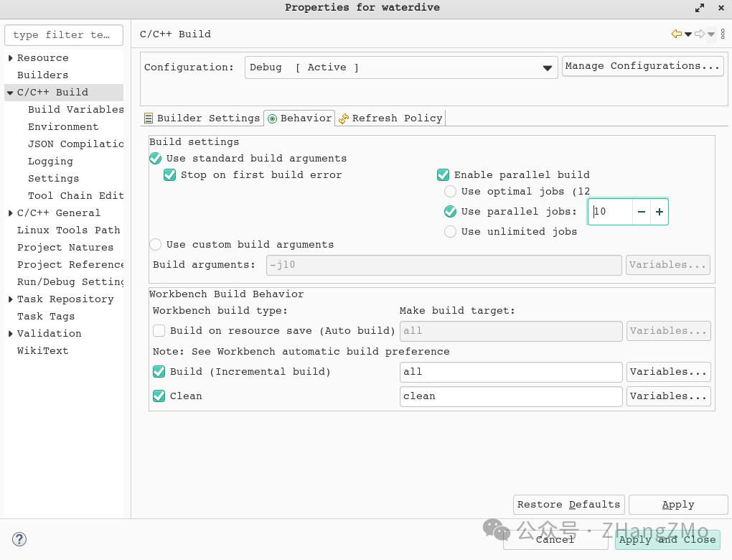The width and height of the screenshot is (732, 560).
Task: Click Manage Configurations button
Action: coord(642,66)
